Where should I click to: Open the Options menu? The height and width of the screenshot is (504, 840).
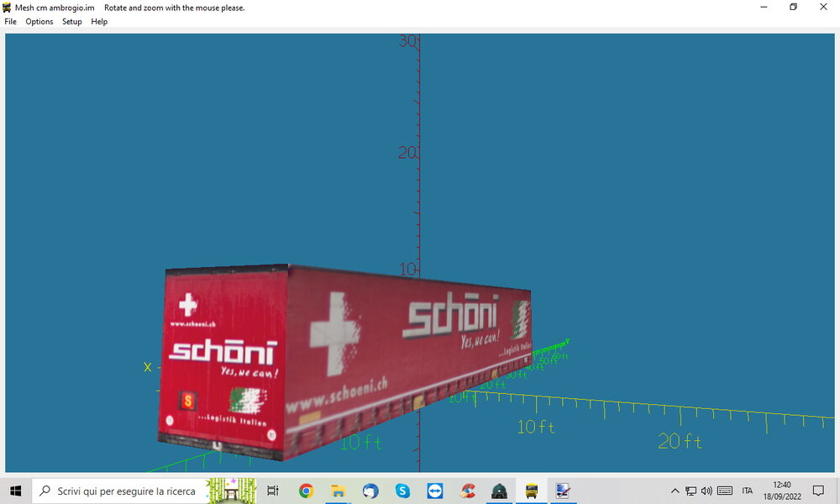point(39,22)
